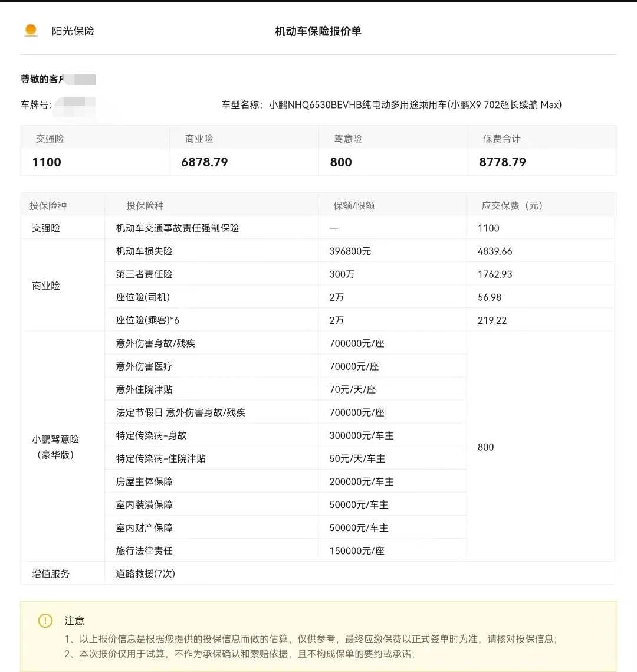Click the 尊敬的客户 greeting text
The width and height of the screenshot is (637, 672).
pos(42,79)
